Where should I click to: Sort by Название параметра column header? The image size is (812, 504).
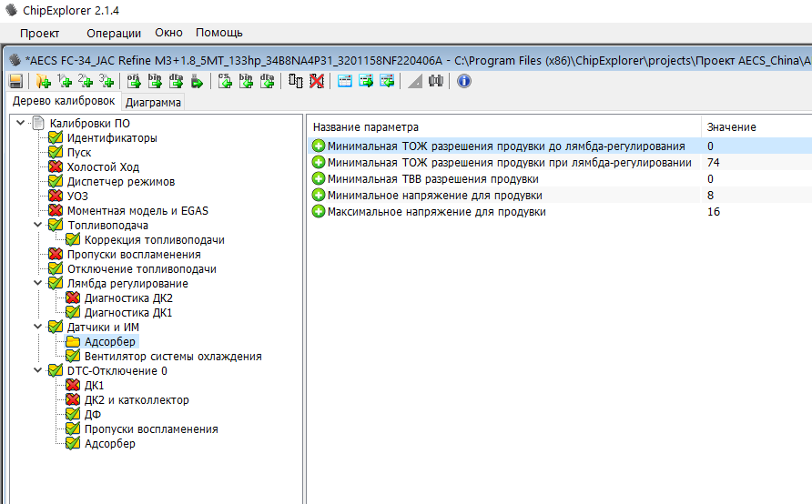pos(365,127)
